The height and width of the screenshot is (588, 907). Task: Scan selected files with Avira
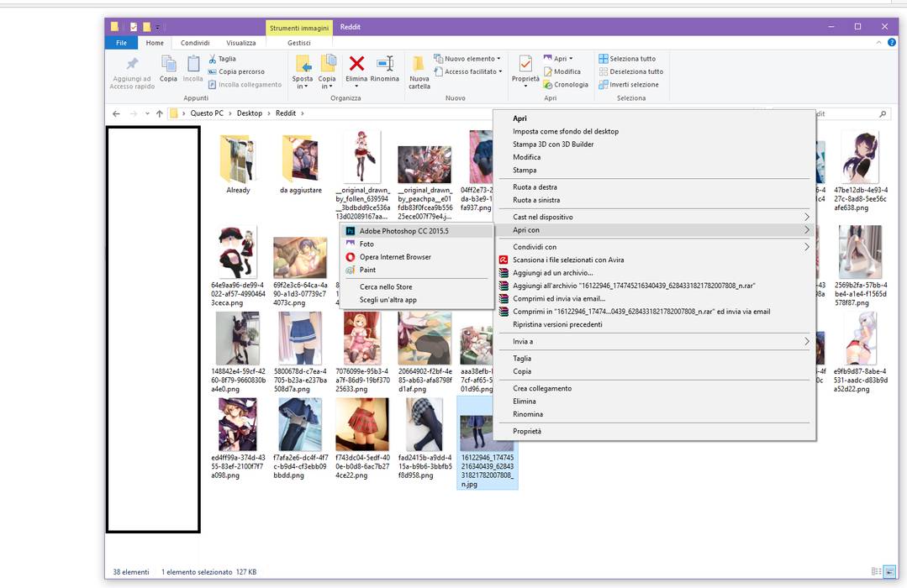click(x=654, y=260)
